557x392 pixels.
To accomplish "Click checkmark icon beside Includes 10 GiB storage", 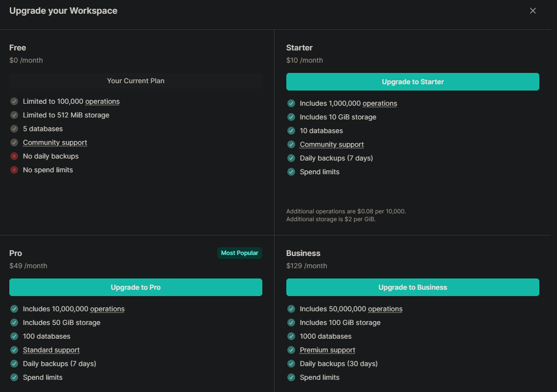I will click(x=291, y=117).
